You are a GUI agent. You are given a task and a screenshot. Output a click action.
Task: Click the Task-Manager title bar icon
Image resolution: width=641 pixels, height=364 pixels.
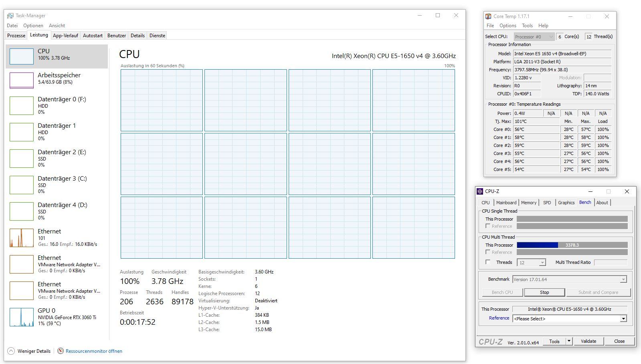(x=10, y=16)
